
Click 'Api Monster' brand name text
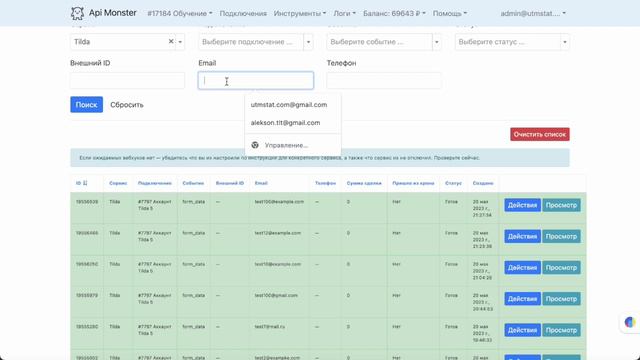[x=113, y=13]
